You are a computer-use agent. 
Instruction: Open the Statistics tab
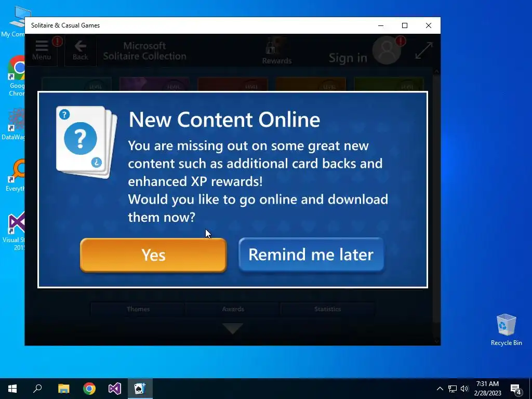pos(327,309)
